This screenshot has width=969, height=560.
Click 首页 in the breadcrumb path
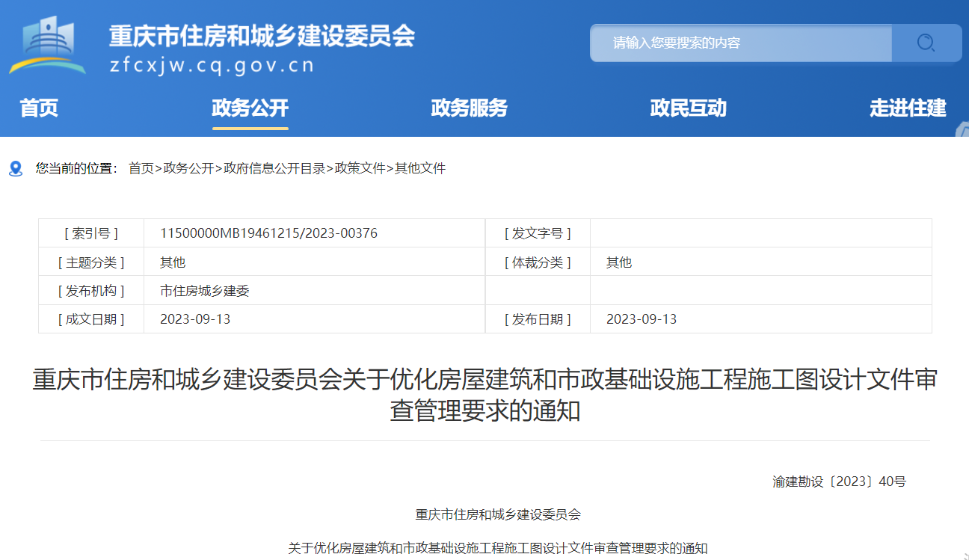[141, 169]
